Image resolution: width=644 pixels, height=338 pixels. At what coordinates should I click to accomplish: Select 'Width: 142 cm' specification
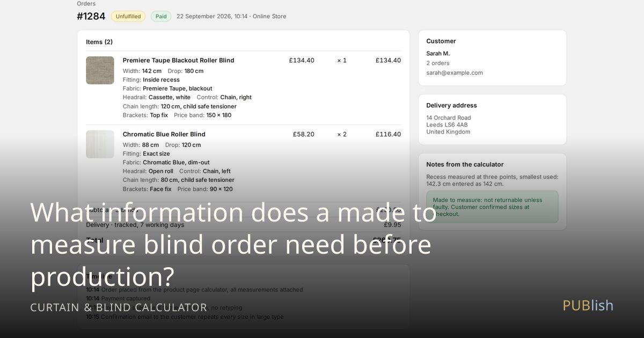tap(142, 71)
